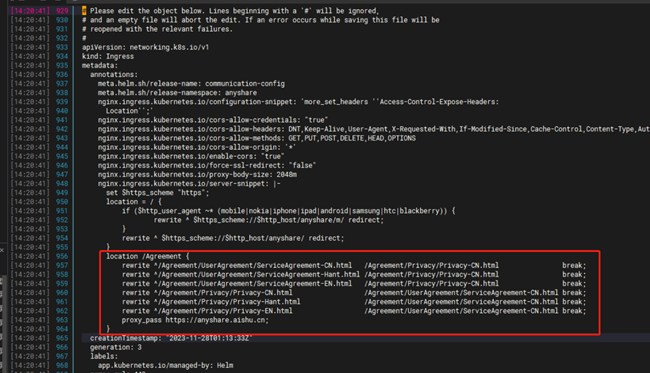Click the managed-by: Helm label line

[x=165, y=366]
